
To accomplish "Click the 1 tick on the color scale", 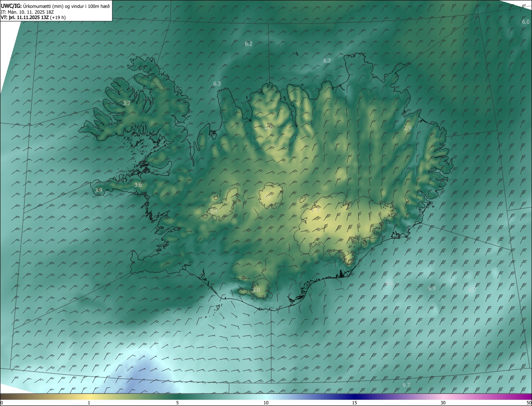I will click(89, 403).
